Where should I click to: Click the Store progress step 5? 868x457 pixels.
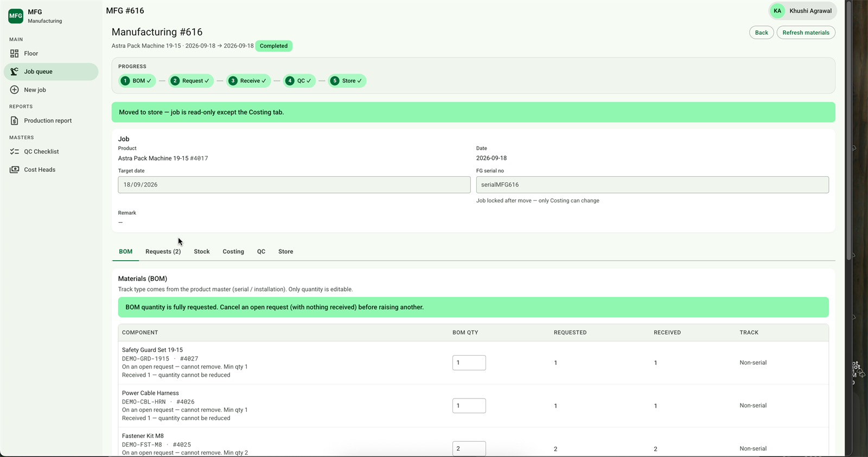(347, 81)
